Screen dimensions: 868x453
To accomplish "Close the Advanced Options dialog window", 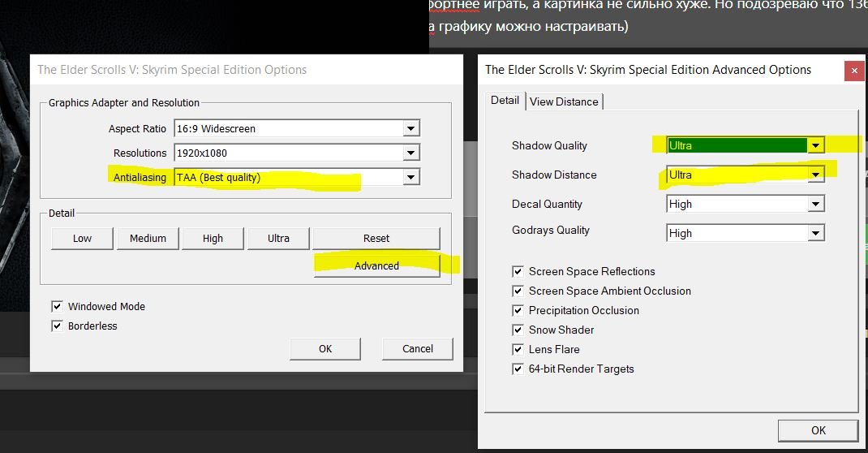I will click(853, 71).
